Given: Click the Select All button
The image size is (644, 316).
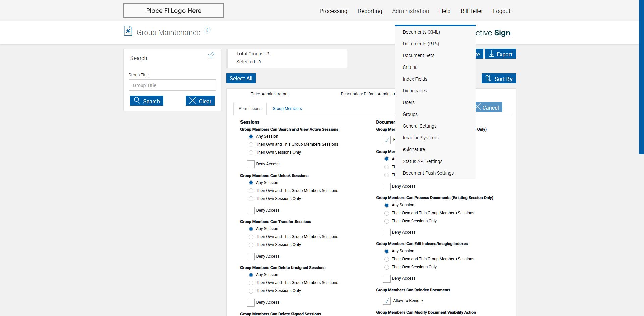Looking at the screenshot, I should (x=241, y=78).
